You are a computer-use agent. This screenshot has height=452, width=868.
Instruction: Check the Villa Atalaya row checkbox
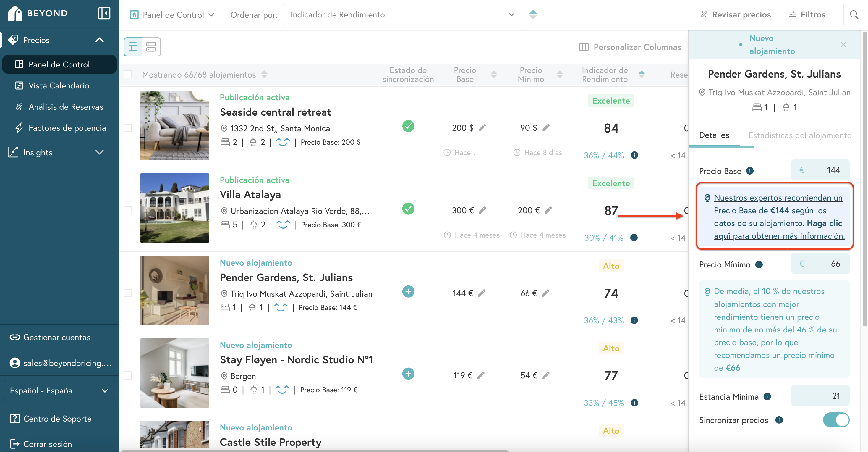[x=128, y=210]
